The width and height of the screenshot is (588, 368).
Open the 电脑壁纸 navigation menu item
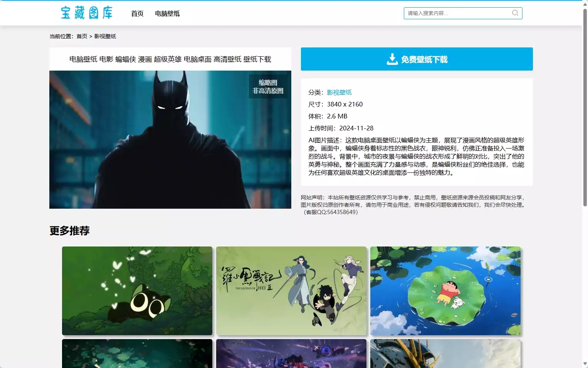pyautogui.click(x=167, y=14)
